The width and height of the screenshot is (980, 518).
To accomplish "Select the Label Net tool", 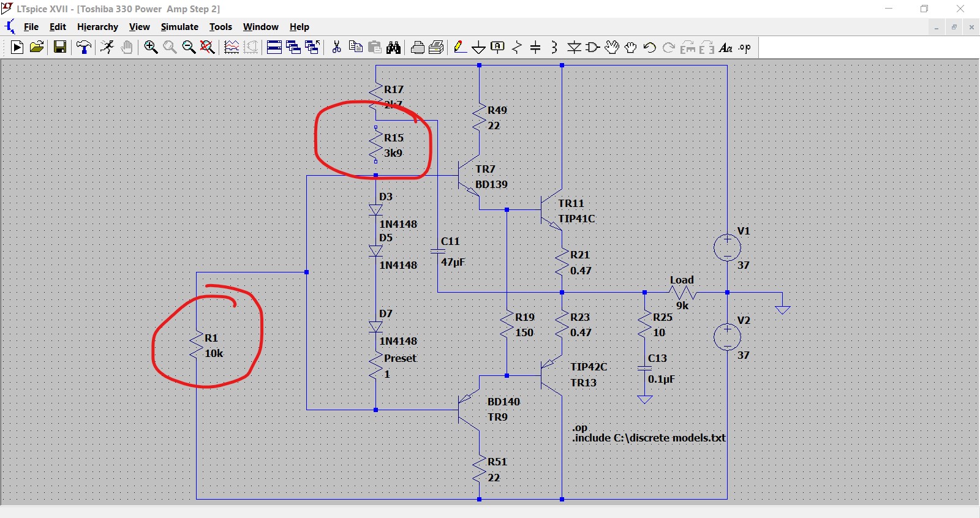I will tap(498, 47).
